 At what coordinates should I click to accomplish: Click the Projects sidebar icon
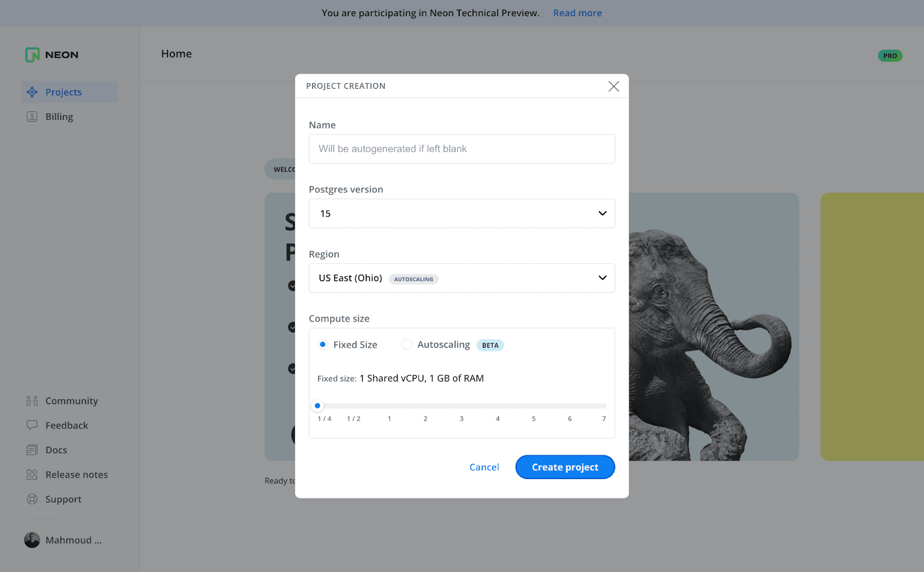[x=32, y=92]
